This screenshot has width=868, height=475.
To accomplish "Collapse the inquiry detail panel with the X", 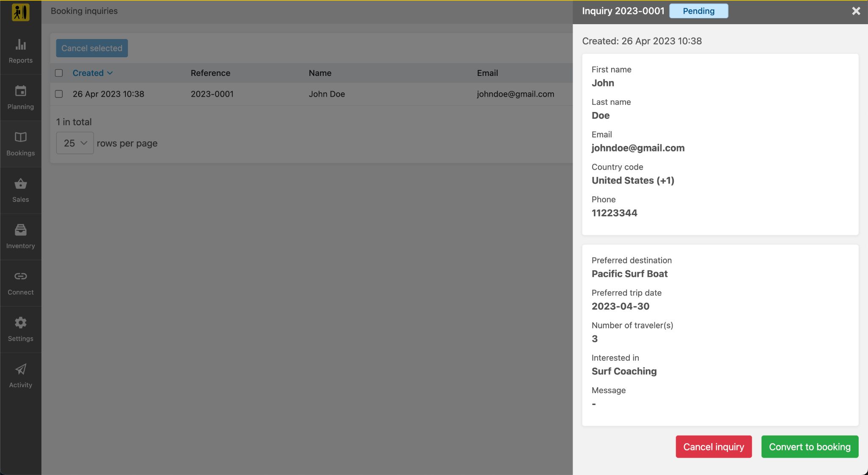I will coord(856,11).
